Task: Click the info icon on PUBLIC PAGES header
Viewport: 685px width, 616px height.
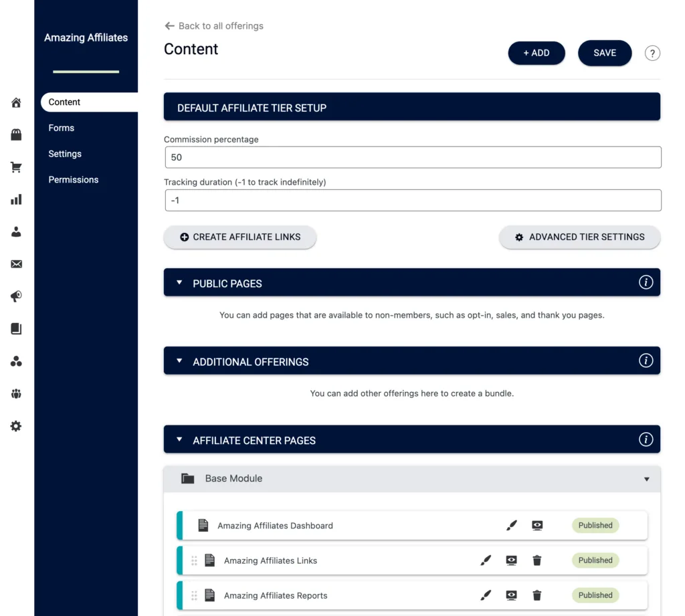Action: point(646,282)
